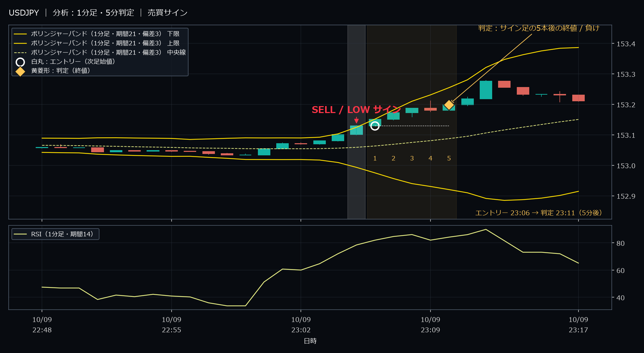Click the 判定：サイン足の5本後の終値 / 負け annotation
The width and height of the screenshot is (644, 353).
[x=539, y=28]
